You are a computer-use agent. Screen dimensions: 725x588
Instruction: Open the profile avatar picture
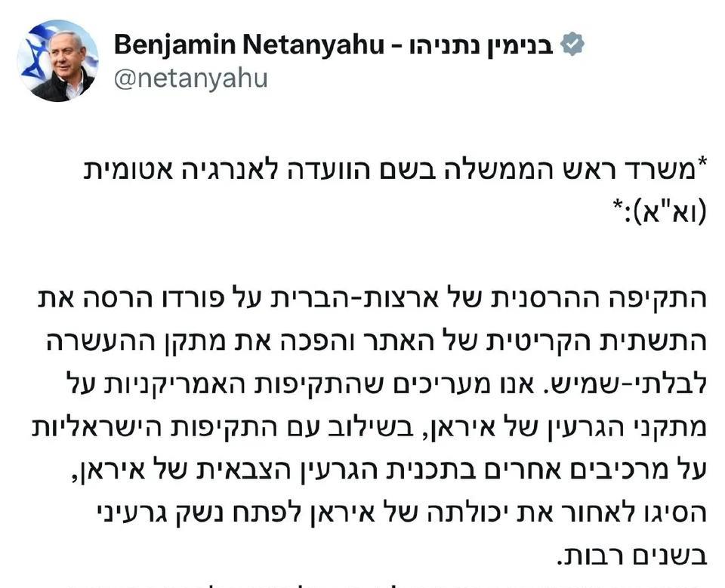(58, 60)
